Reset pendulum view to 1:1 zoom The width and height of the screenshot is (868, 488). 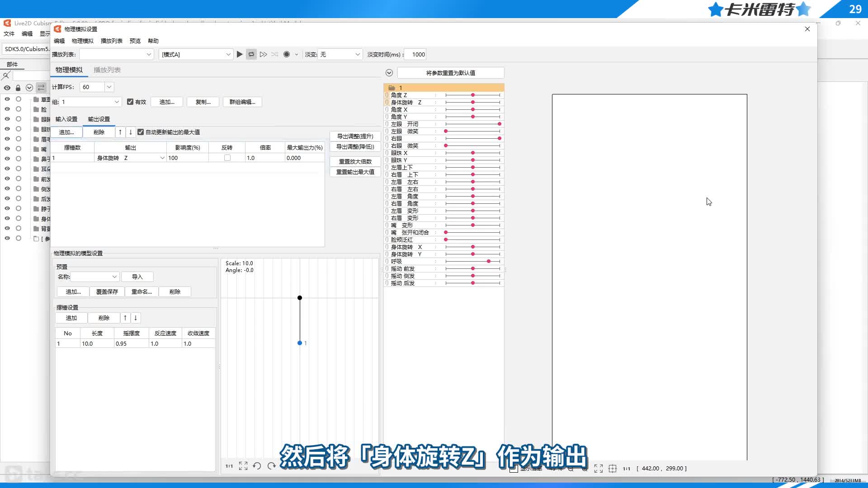click(x=229, y=466)
